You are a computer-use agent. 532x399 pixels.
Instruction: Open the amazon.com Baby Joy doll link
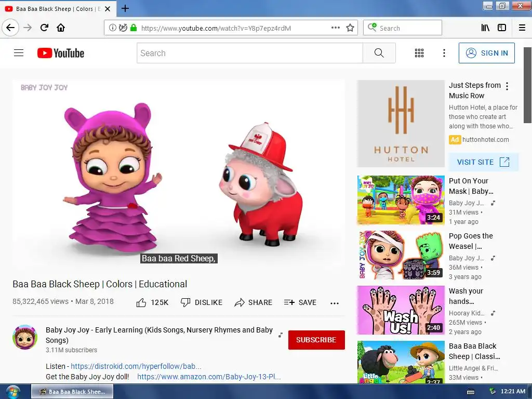point(209,377)
